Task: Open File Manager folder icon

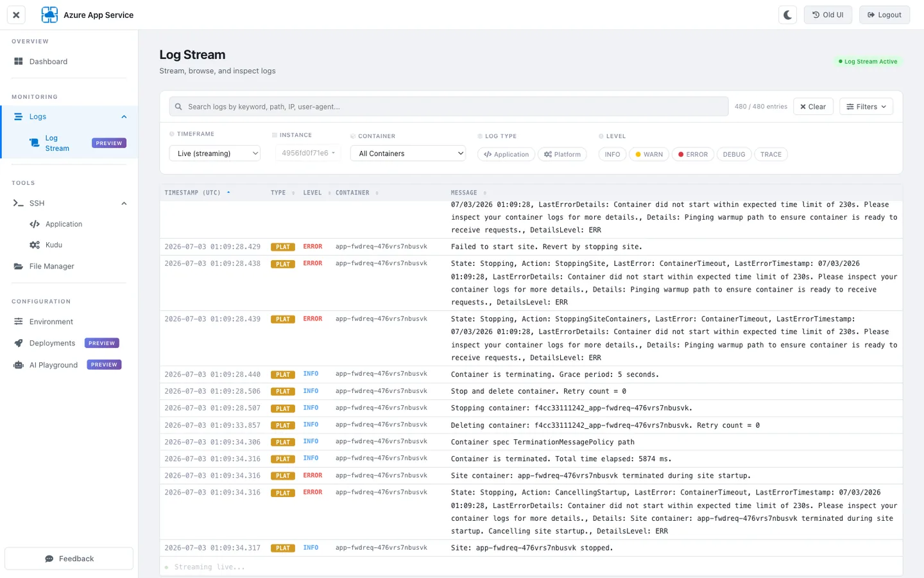Action: tap(19, 267)
